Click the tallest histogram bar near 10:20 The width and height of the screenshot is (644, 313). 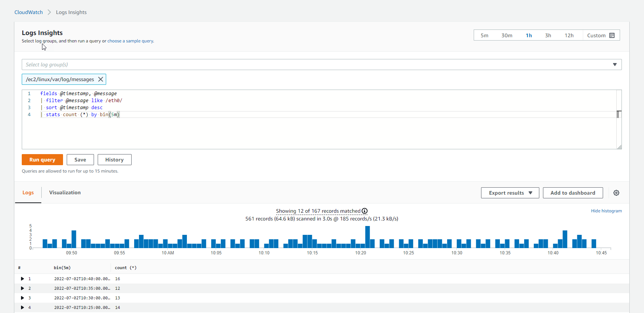click(x=367, y=237)
